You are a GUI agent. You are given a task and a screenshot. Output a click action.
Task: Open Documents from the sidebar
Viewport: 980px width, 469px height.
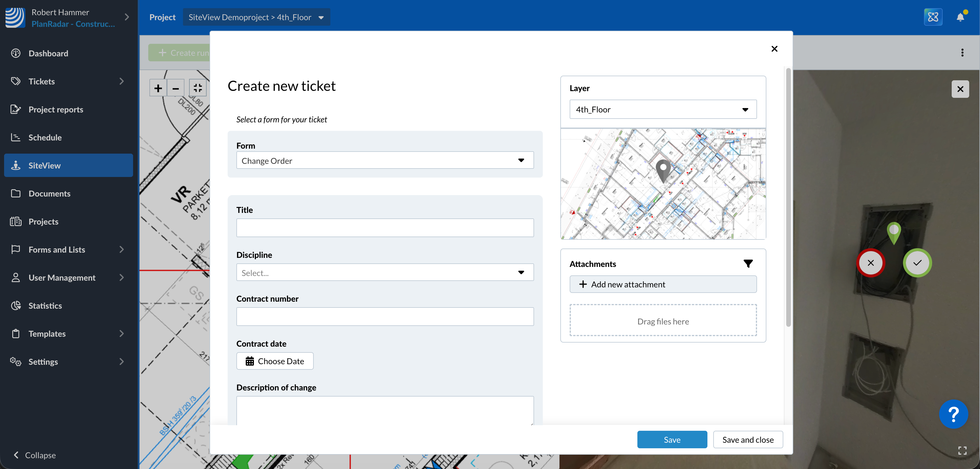[x=49, y=193]
